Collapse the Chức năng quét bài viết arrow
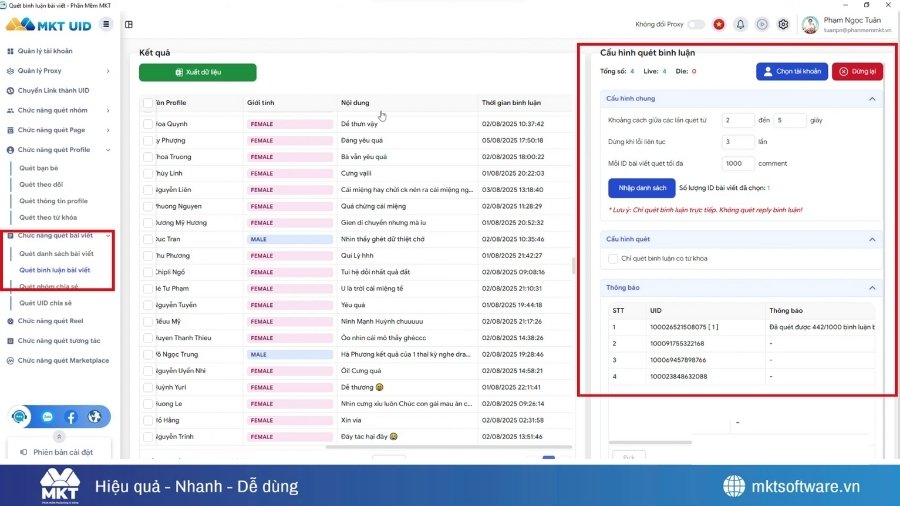This screenshot has width=900, height=506. tap(108, 236)
